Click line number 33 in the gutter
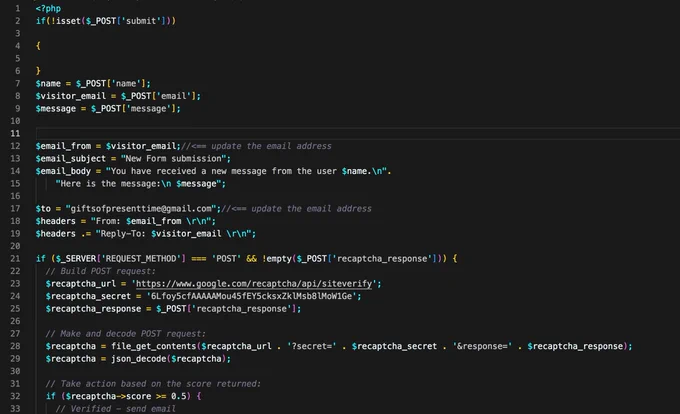This screenshot has width=680, height=414. (x=15, y=409)
